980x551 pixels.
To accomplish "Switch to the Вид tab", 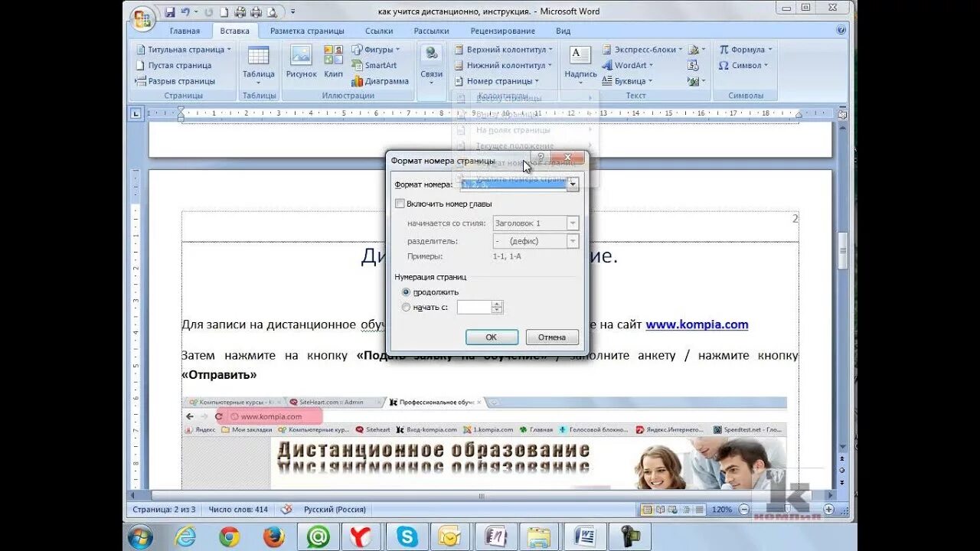I will click(x=563, y=31).
